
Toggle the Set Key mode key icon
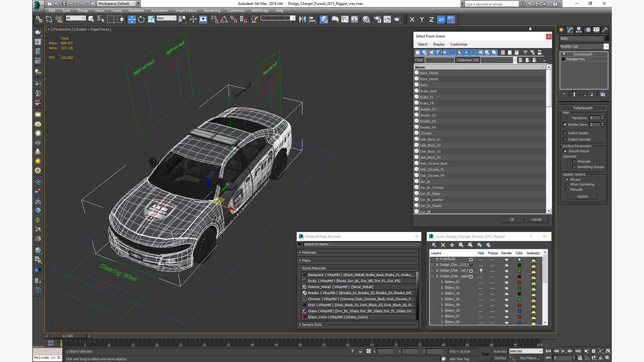click(485, 354)
